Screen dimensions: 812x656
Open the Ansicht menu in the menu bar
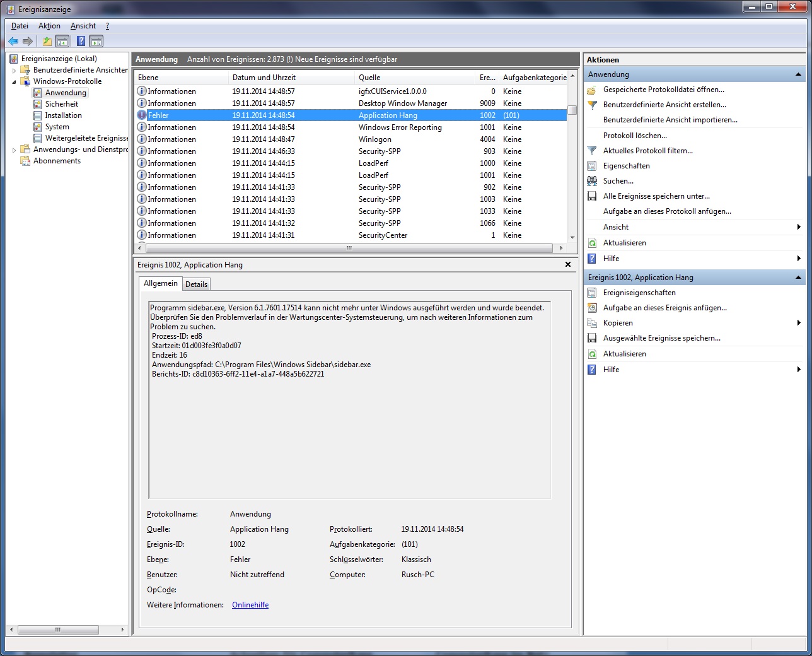[x=83, y=26]
